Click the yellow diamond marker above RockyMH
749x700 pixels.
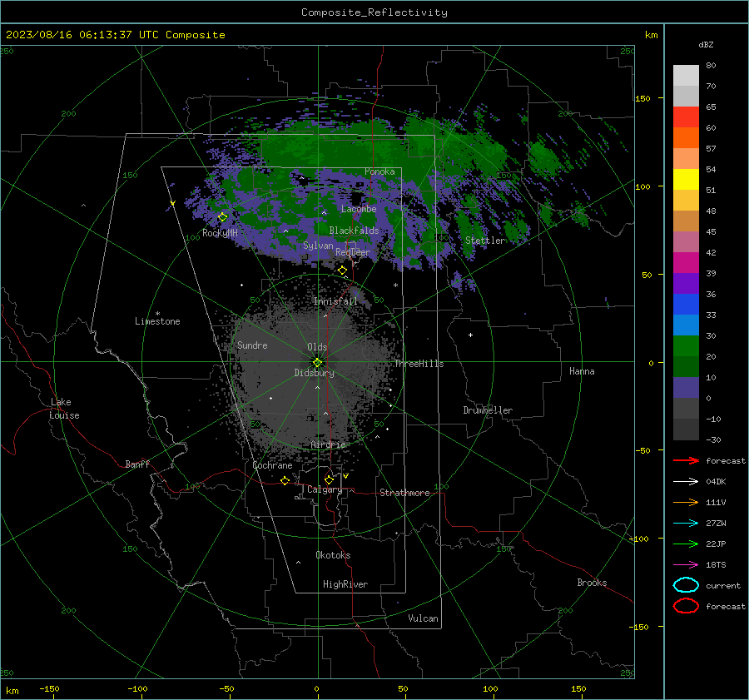click(222, 217)
